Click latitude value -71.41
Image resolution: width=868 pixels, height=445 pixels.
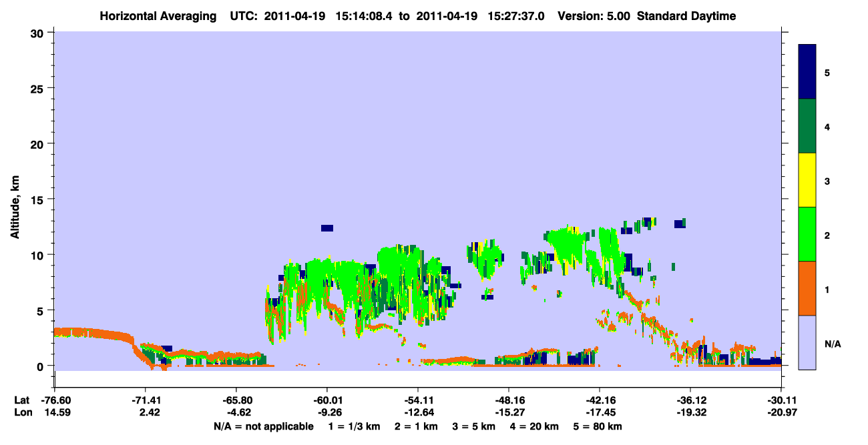click(145, 400)
